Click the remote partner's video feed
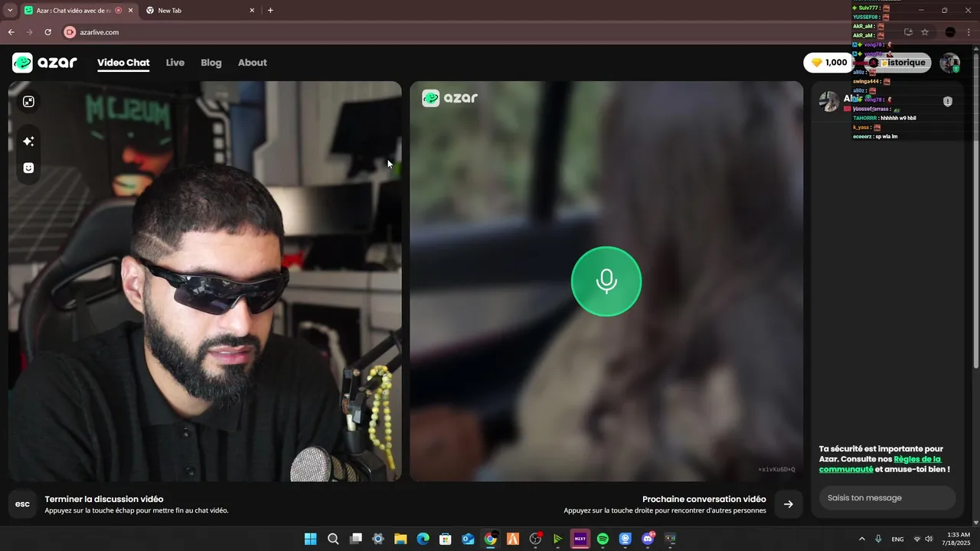 tap(606, 281)
